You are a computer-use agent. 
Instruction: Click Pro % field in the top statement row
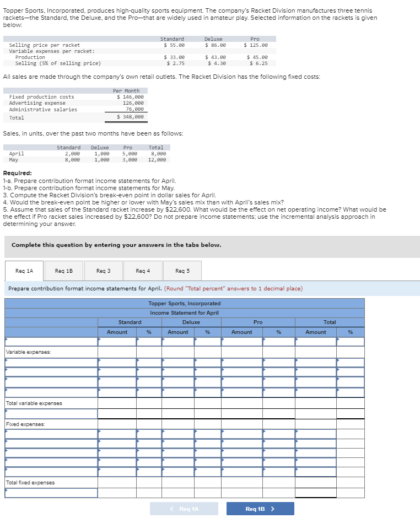coord(279,342)
